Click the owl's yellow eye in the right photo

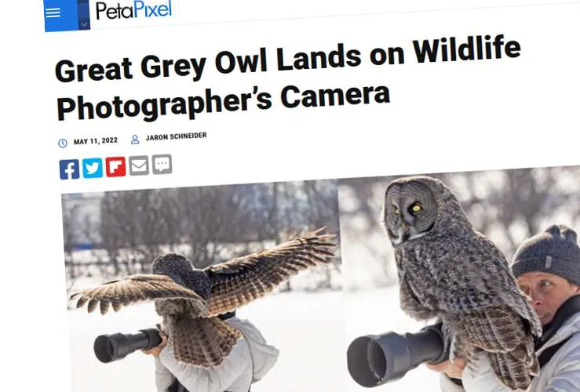tap(417, 209)
